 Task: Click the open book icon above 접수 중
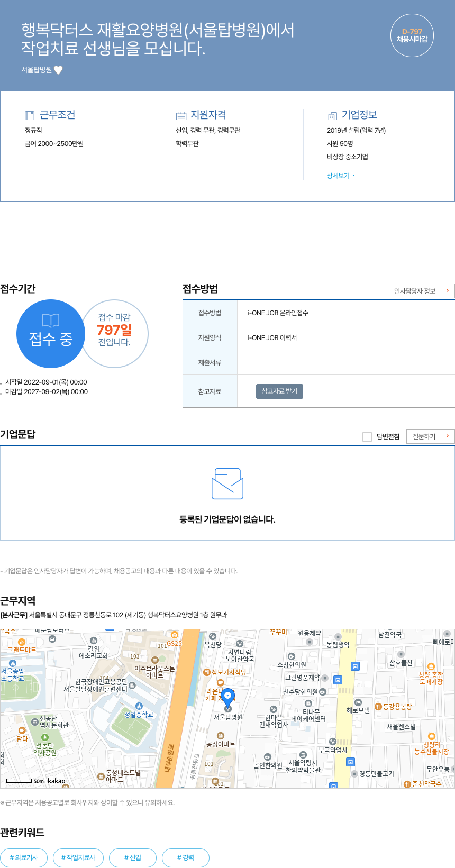pos(51,320)
